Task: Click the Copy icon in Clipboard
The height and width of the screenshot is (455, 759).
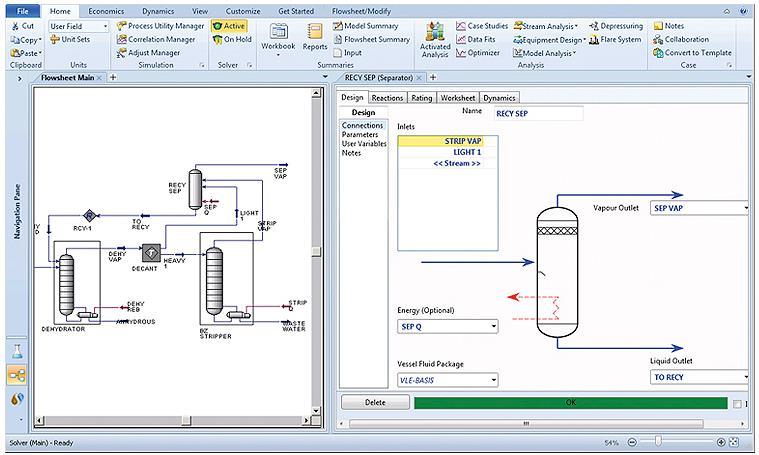Action: (x=15, y=40)
